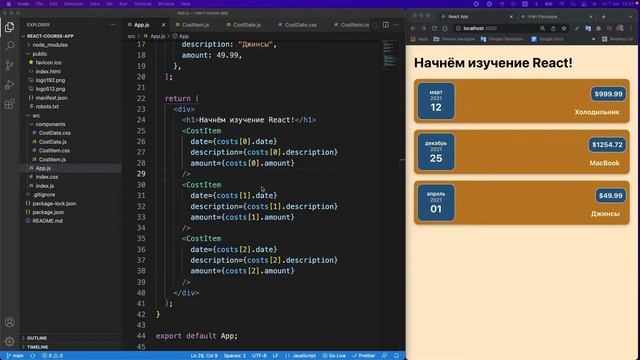Click the Go Live status bar button

coord(334,356)
